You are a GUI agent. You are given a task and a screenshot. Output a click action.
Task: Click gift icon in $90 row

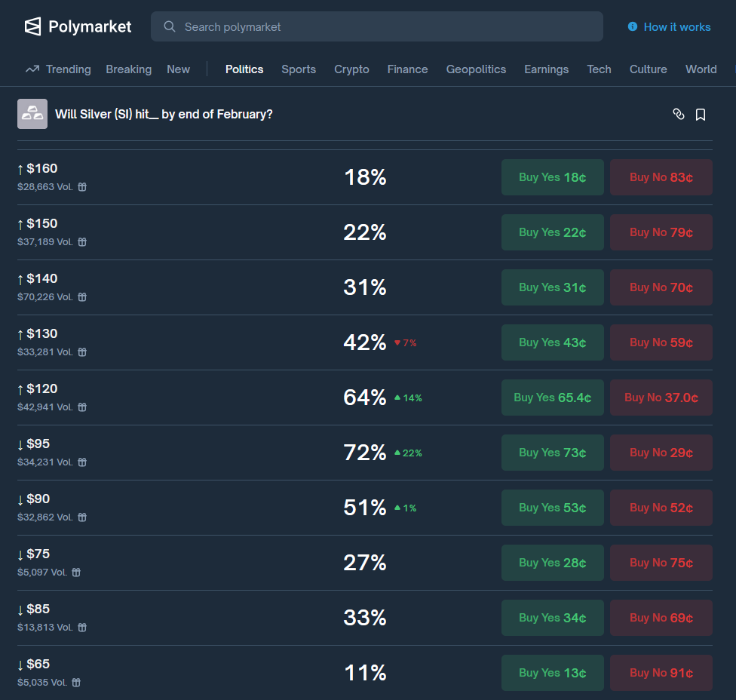coord(82,517)
